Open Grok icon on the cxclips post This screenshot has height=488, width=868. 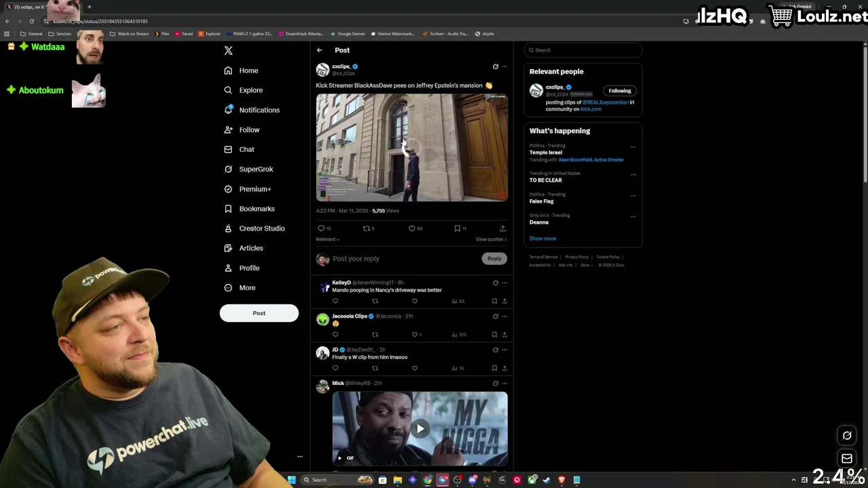(496, 66)
